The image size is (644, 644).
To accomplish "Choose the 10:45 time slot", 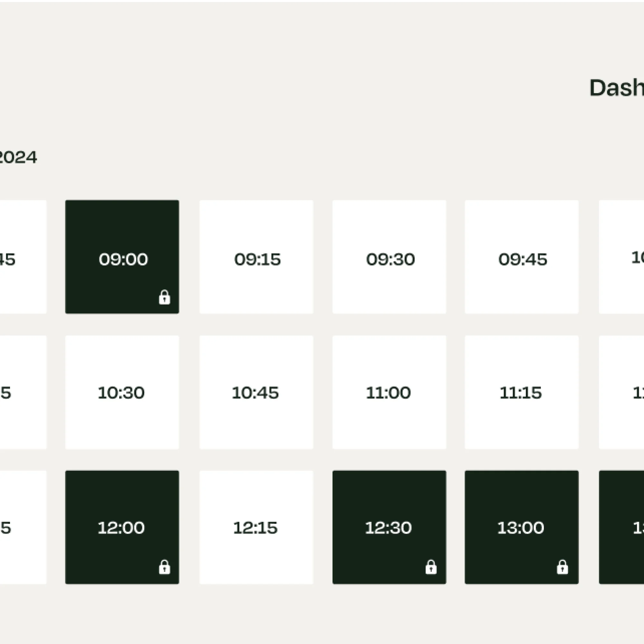I will click(x=256, y=392).
